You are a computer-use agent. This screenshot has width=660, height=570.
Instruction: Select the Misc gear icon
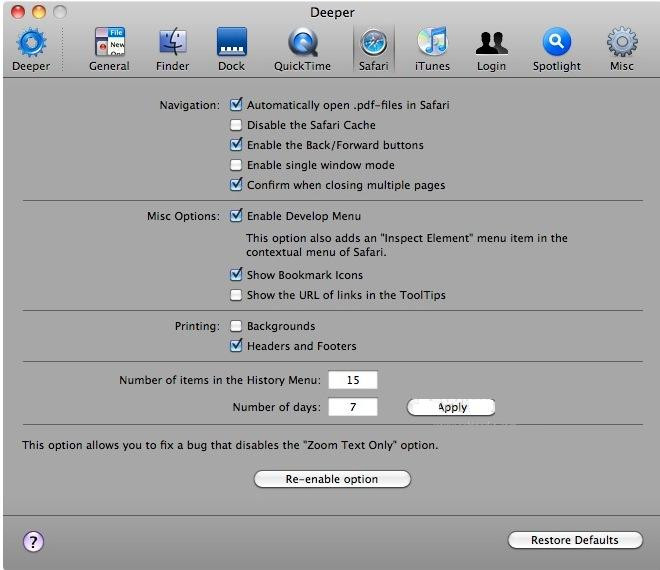(x=622, y=42)
